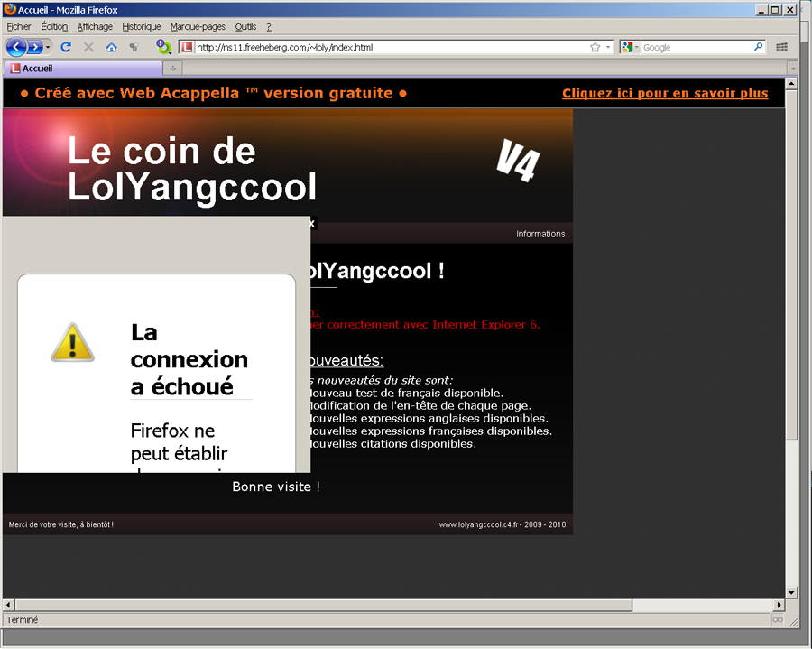
Task: Click the horizontal scrollbar left arrow
Action: (x=8, y=605)
